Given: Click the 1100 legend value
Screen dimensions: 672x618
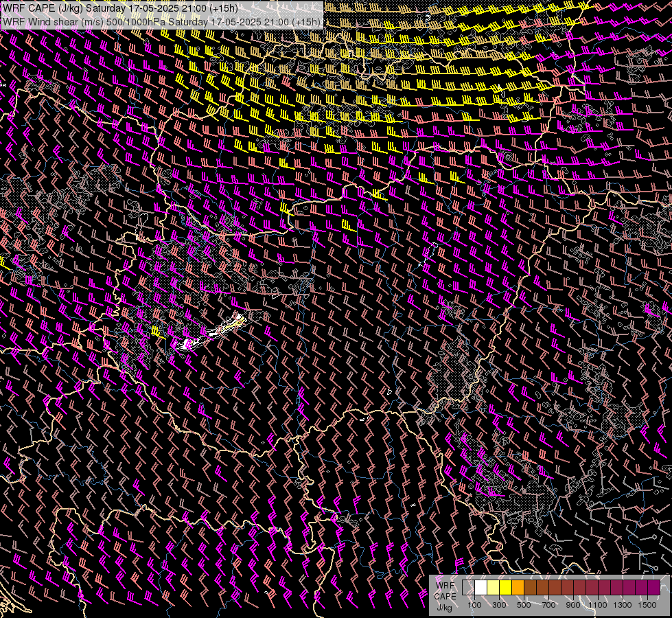Looking at the screenshot, I should 597,605.
